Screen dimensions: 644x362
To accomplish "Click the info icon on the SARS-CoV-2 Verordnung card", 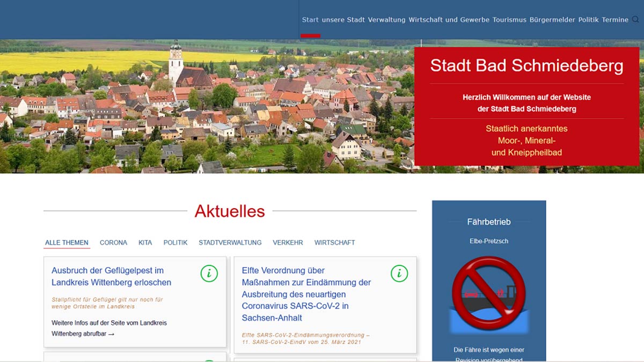I will (x=399, y=273).
